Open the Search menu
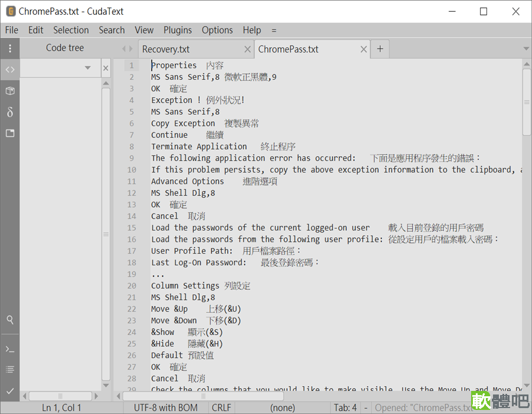Image resolution: width=532 pixels, height=414 pixels. [112, 30]
